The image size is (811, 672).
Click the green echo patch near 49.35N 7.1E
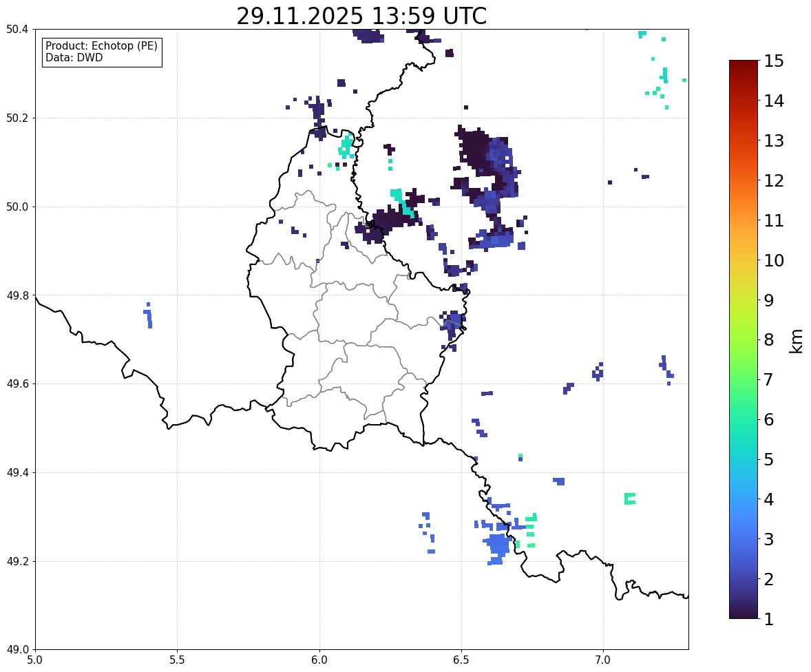tap(629, 498)
